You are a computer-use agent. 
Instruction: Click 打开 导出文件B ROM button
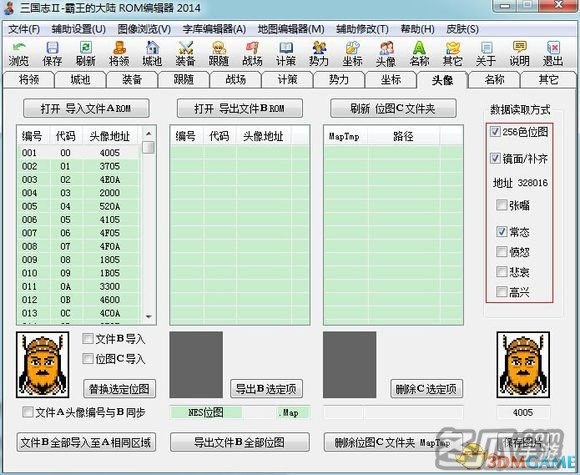pos(240,108)
